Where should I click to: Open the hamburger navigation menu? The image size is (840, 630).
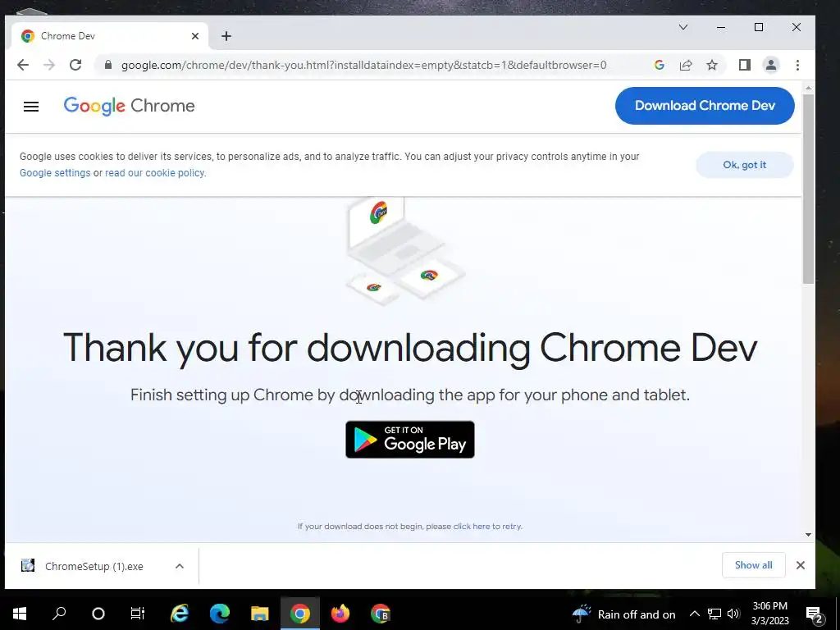point(31,107)
